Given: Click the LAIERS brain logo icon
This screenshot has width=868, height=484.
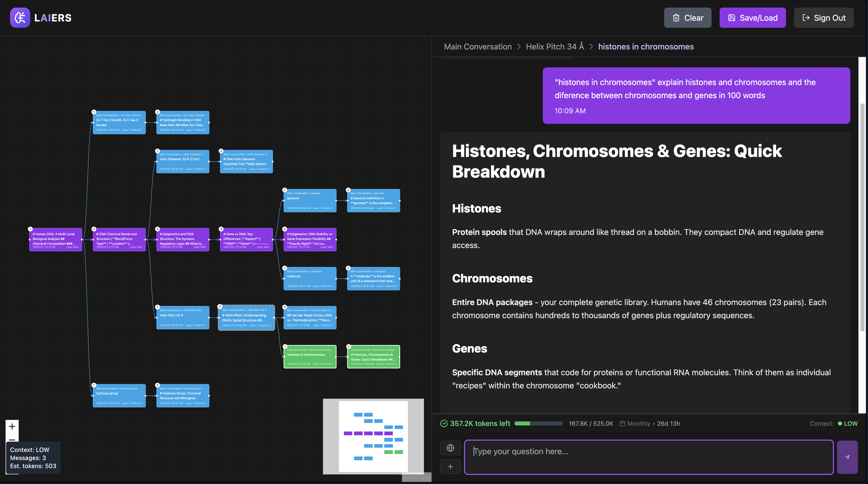Looking at the screenshot, I should 20,18.
